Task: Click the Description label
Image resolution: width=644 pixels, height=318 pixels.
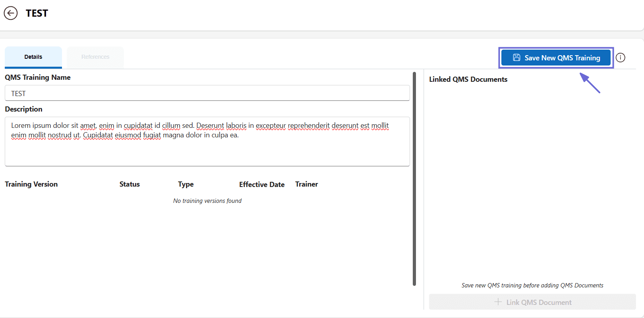Action: [23, 109]
